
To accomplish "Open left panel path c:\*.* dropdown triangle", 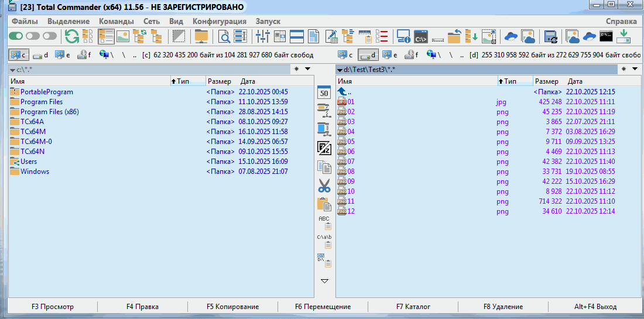I will click(13, 70).
